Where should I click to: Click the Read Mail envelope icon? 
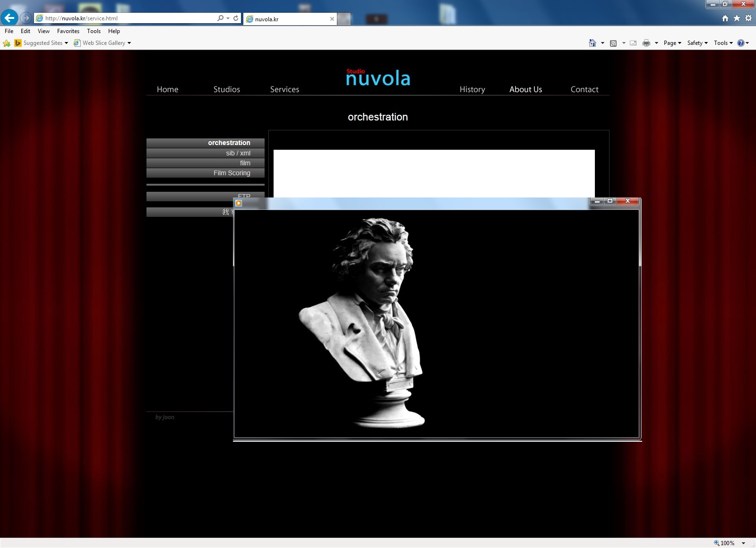(633, 43)
